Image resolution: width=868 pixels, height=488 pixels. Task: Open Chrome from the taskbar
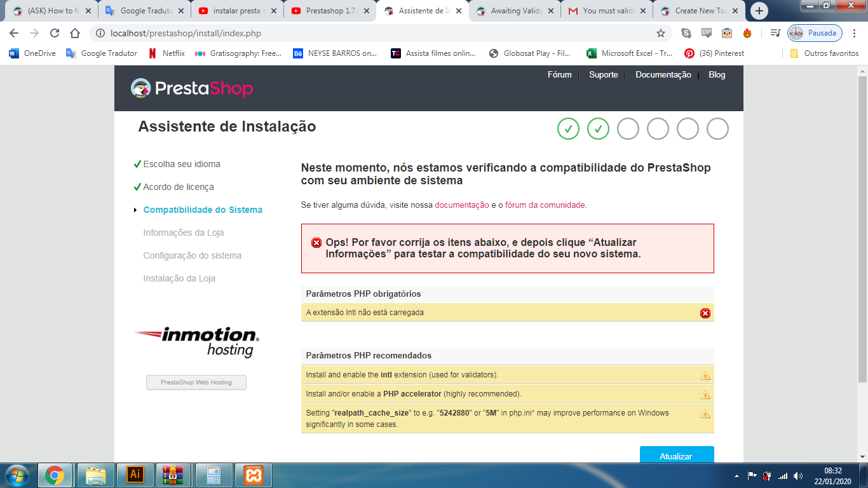[x=55, y=475]
